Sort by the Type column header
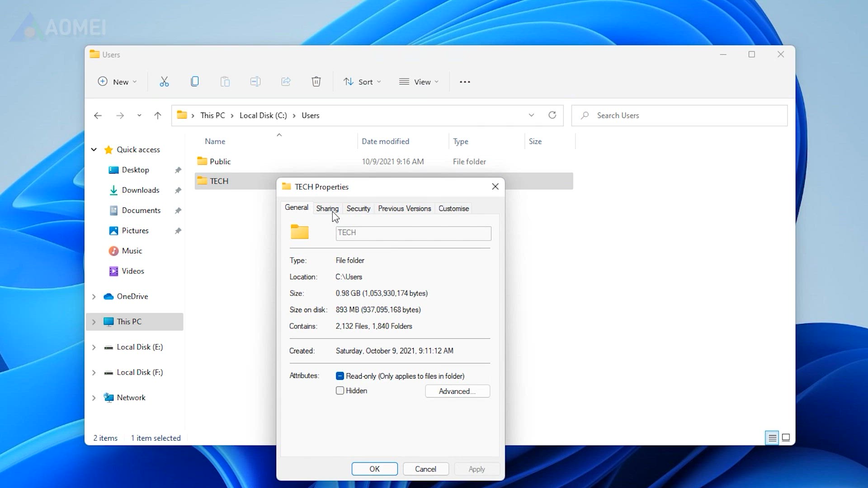The width and height of the screenshot is (868, 488). coord(461,141)
